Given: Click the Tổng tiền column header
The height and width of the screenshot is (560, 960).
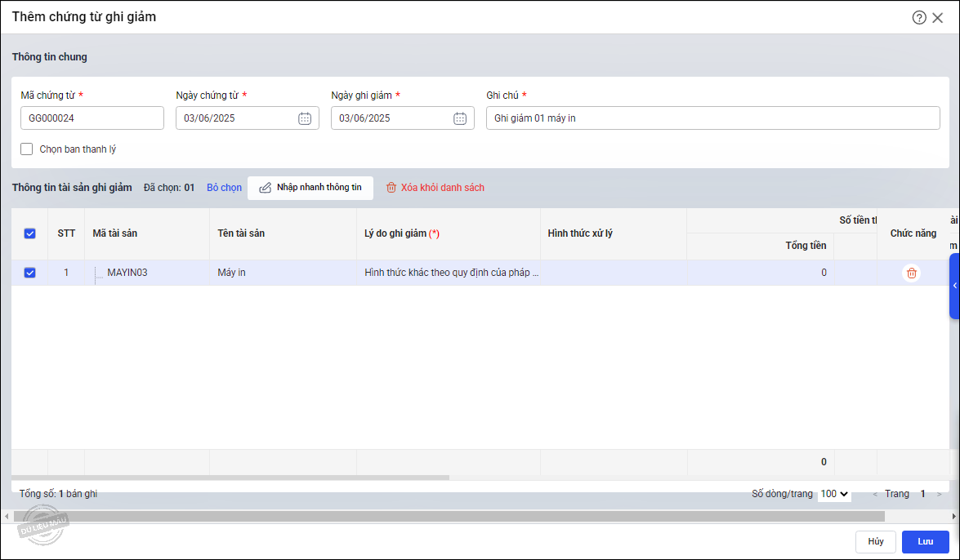Looking at the screenshot, I should (761, 246).
